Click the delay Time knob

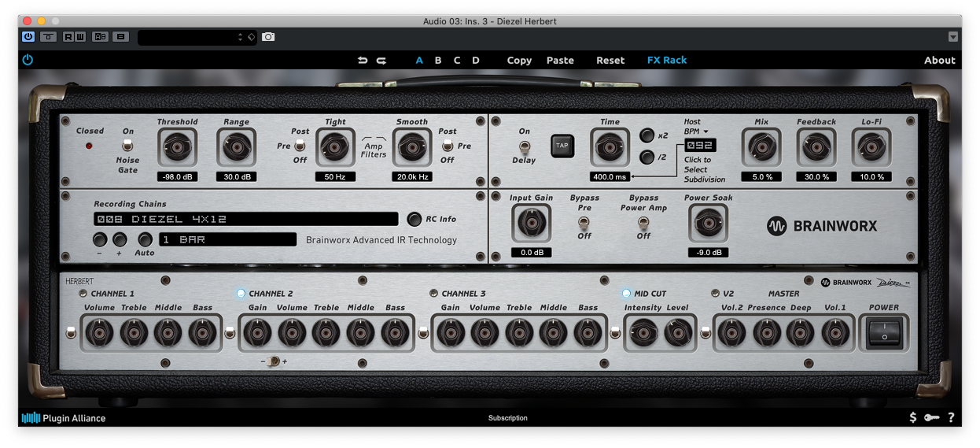pyautogui.click(x=610, y=147)
